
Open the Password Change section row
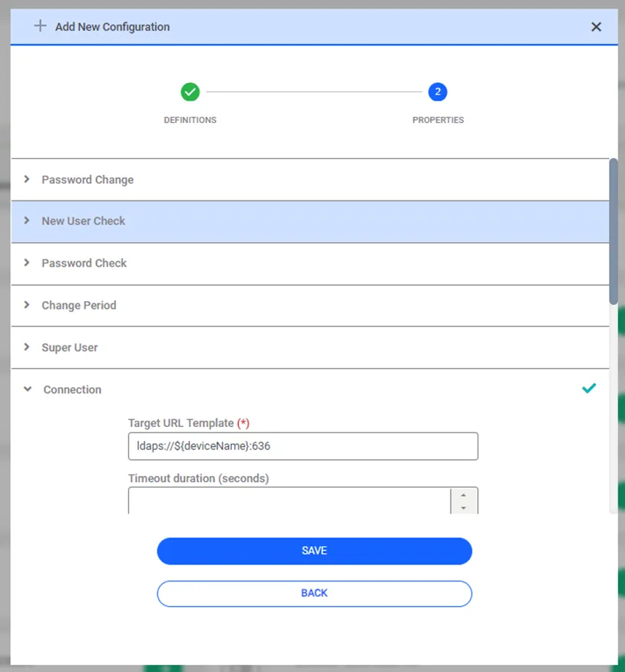pos(310,180)
